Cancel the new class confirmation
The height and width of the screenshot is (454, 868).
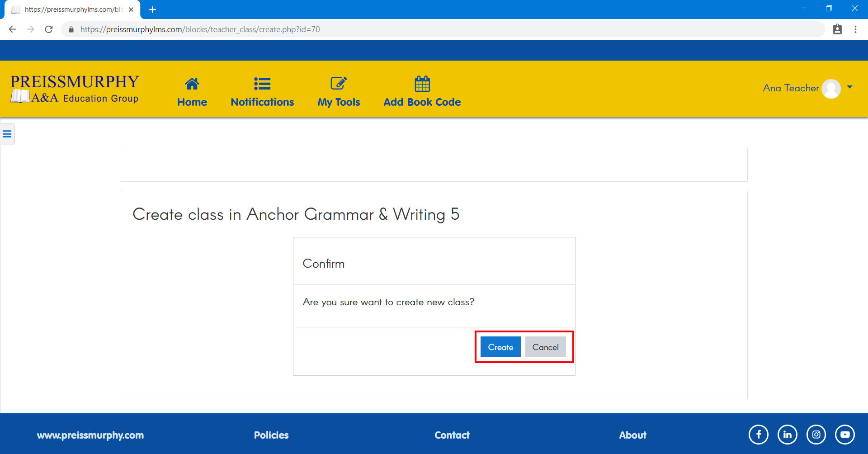pyautogui.click(x=545, y=347)
